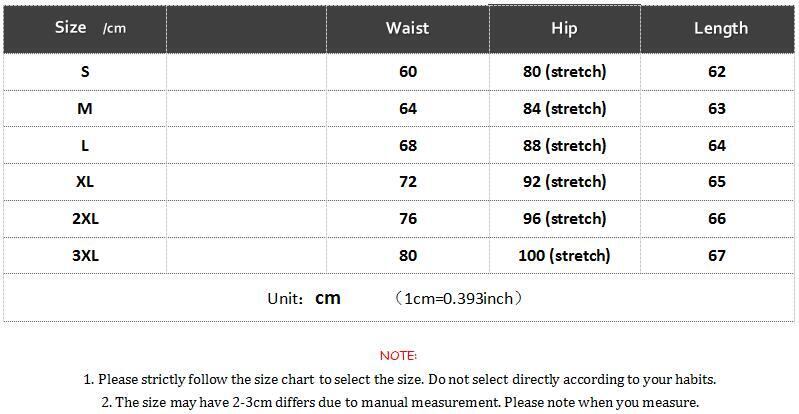799x414 pixels.
Task: Click the 2-3cm differs measurement note
Action: [400, 402]
